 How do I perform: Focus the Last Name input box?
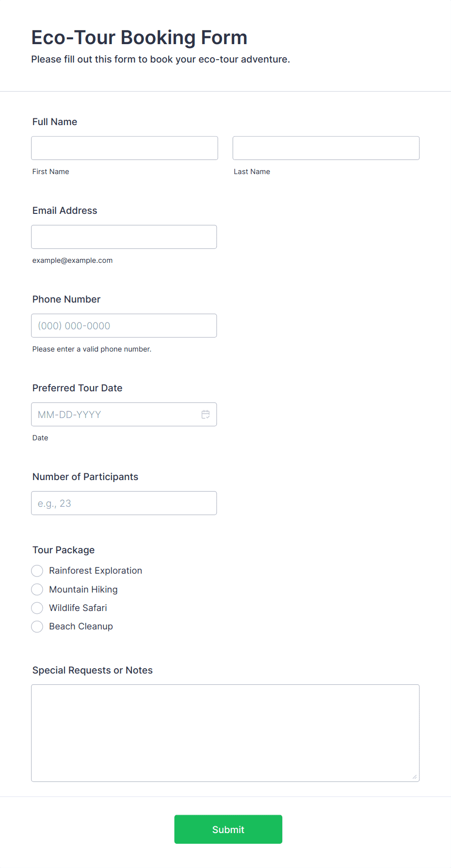point(326,148)
